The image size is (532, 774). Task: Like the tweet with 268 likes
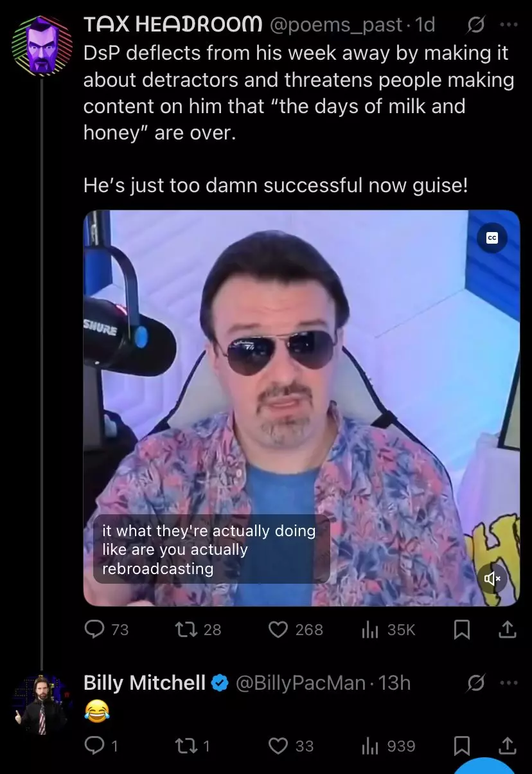(x=296, y=629)
